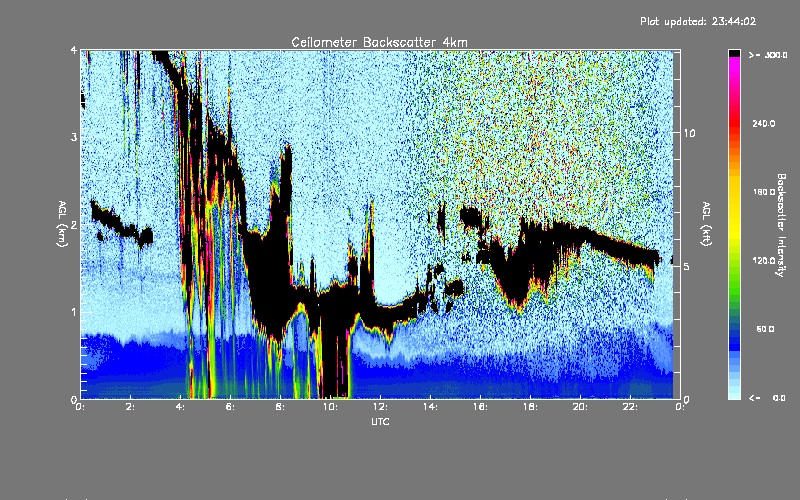Click the '1' tick on km axis
Image resolution: width=800 pixels, height=500 pixels.
[x=73, y=312]
